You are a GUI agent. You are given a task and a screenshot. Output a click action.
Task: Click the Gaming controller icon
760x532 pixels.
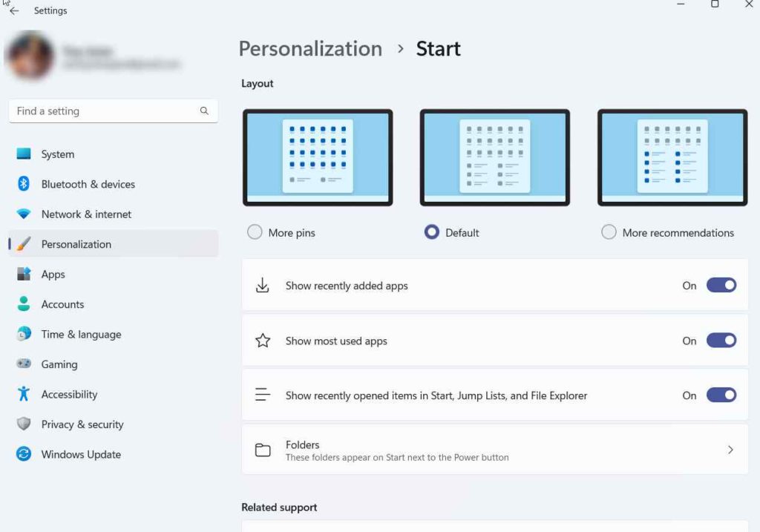(x=23, y=364)
